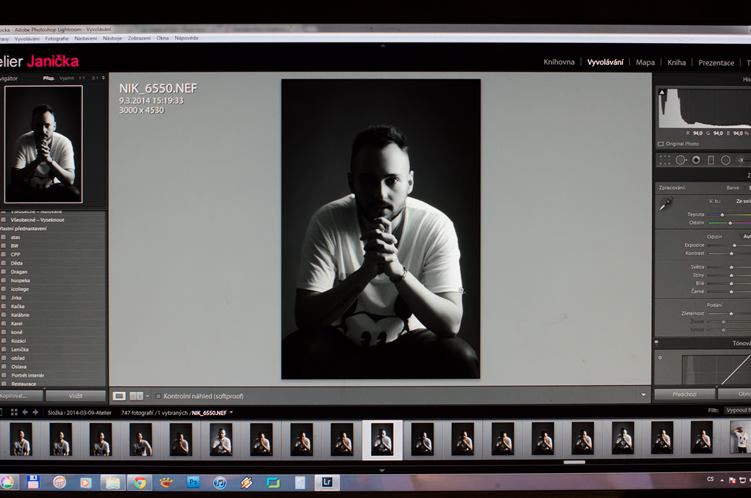
Task: Open the media player taskbar icon
Action: (x=86, y=483)
